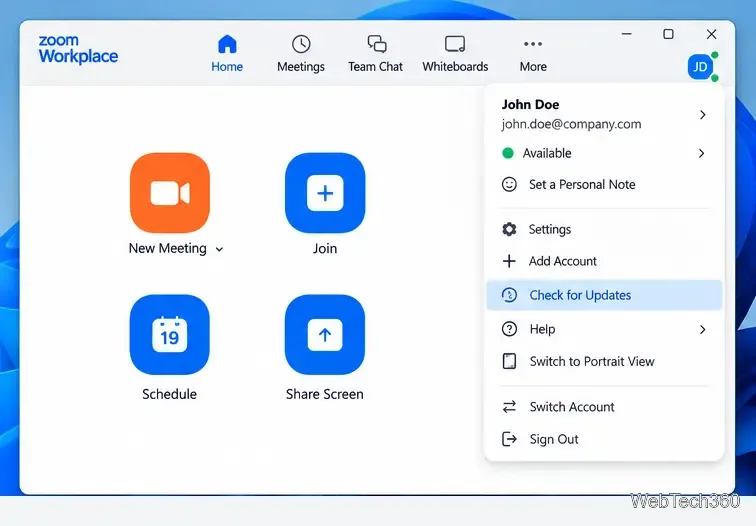Maximize the Zoom Workplace window
Screen dimensions: 756x526
[x=668, y=34]
